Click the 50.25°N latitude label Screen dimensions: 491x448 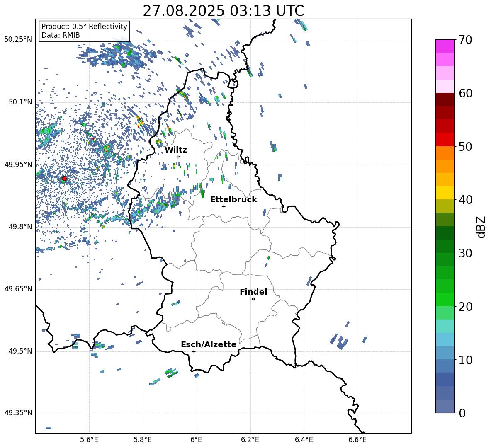tap(18, 40)
